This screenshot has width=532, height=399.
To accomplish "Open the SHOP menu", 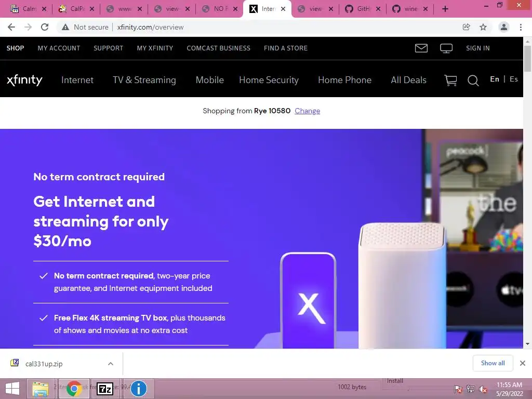I will click(x=15, y=48).
